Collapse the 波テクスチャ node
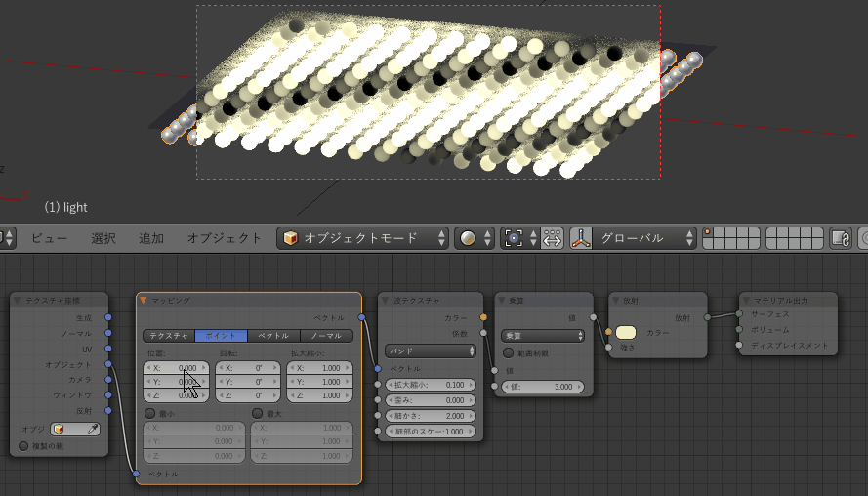 [x=386, y=301]
